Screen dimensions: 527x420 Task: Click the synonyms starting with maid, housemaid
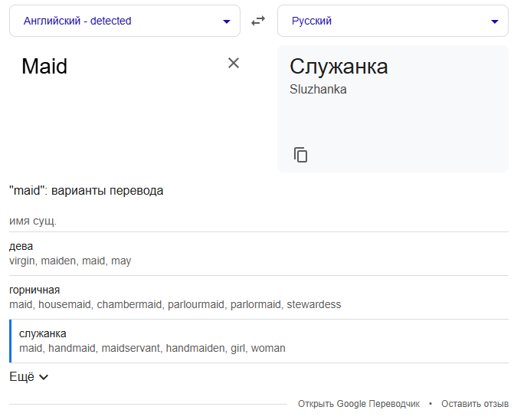[x=175, y=305]
